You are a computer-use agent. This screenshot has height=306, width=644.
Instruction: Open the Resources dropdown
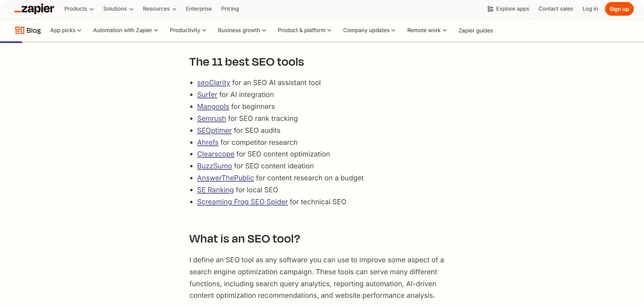click(x=160, y=9)
